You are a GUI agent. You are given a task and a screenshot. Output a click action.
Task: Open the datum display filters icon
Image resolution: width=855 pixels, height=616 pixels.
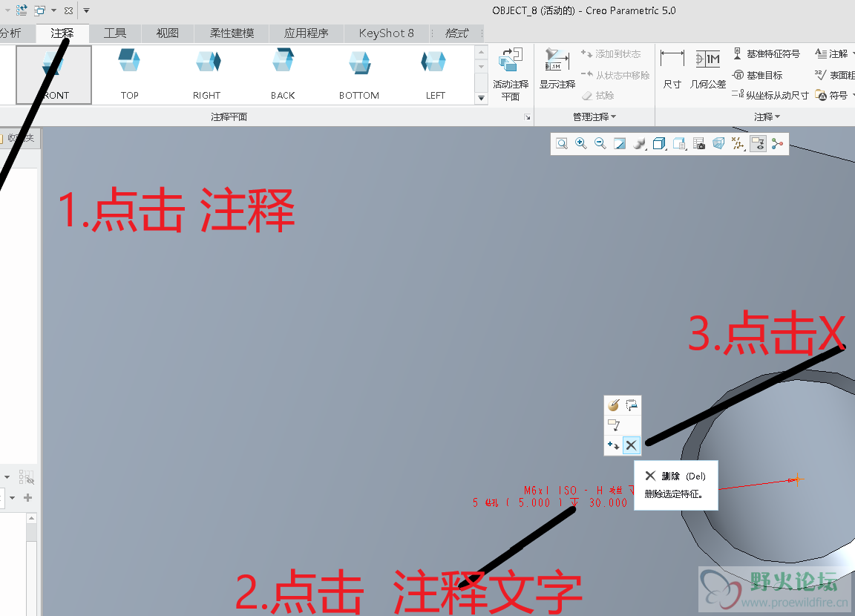click(738, 143)
